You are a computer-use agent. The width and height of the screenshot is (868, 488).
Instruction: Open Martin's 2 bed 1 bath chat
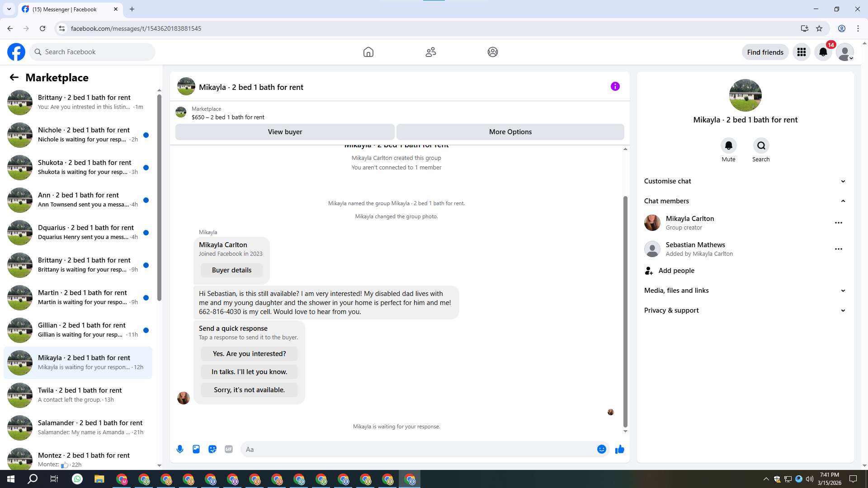[x=78, y=297]
